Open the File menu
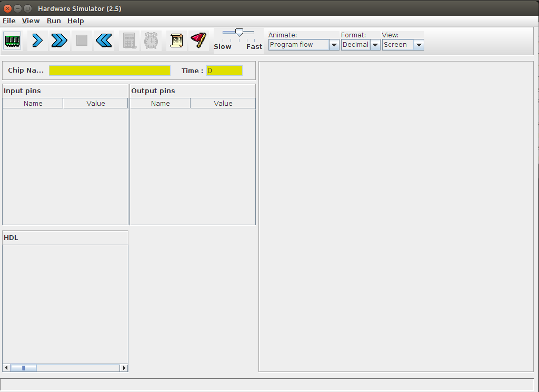The width and height of the screenshot is (539, 392). pyautogui.click(x=9, y=21)
